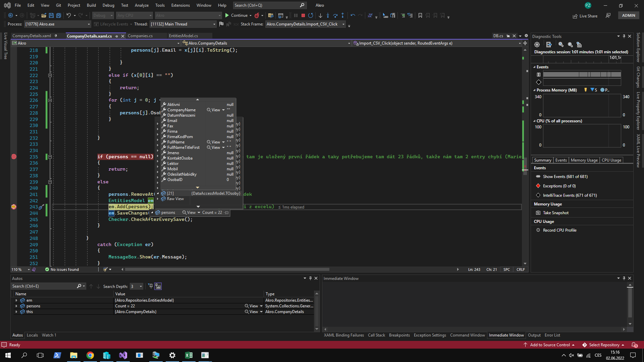This screenshot has width=644, height=362.
Task: Open Diagnostic Tools settings gear
Action: pyautogui.click(x=537, y=45)
